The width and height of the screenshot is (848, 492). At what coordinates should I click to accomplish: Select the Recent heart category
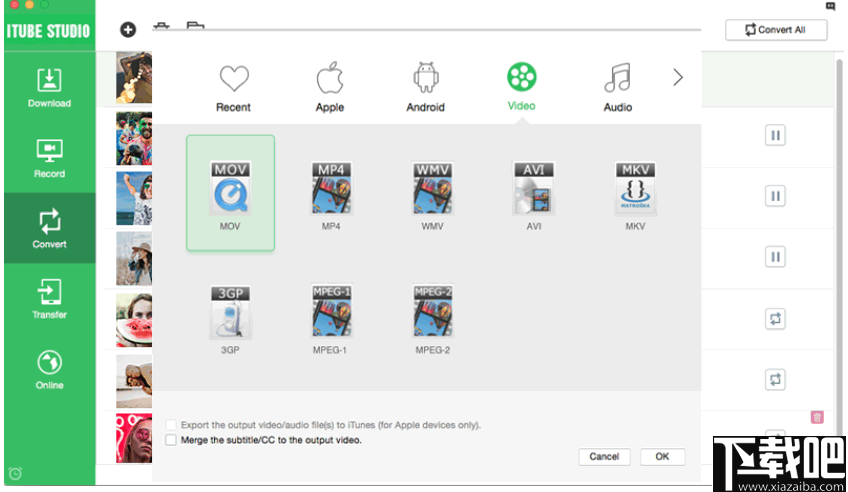(x=234, y=88)
